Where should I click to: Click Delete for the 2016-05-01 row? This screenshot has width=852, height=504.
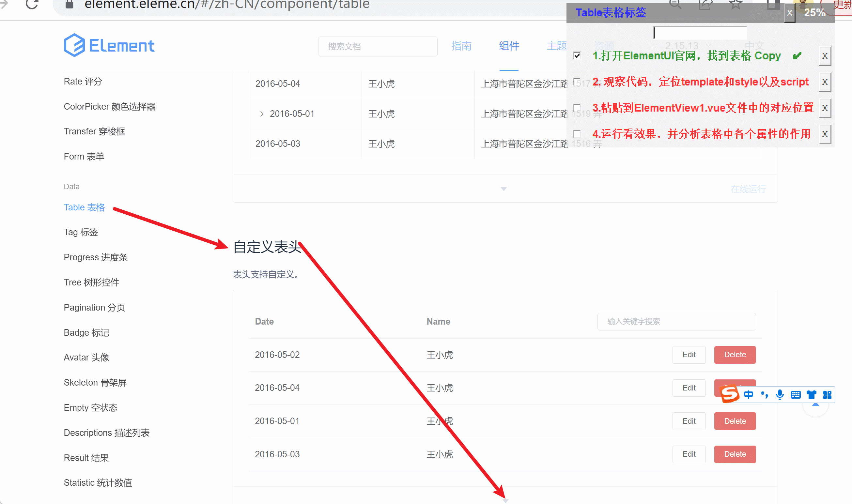pyautogui.click(x=735, y=421)
